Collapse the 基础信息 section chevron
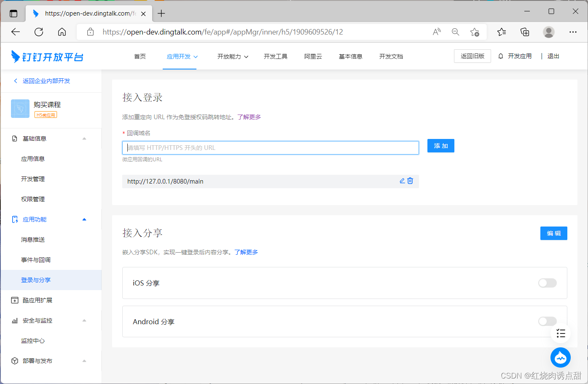This screenshot has height=384, width=588. [x=84, y=138]
